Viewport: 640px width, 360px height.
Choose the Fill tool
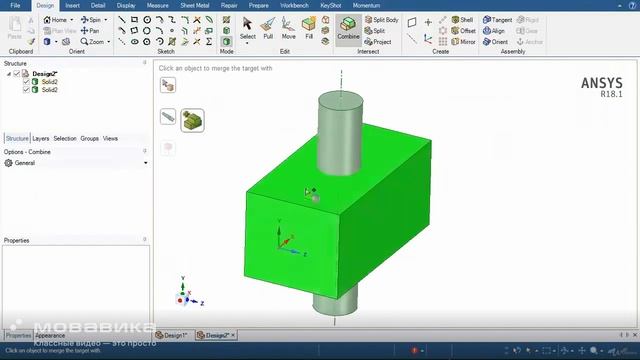[309, 28]
